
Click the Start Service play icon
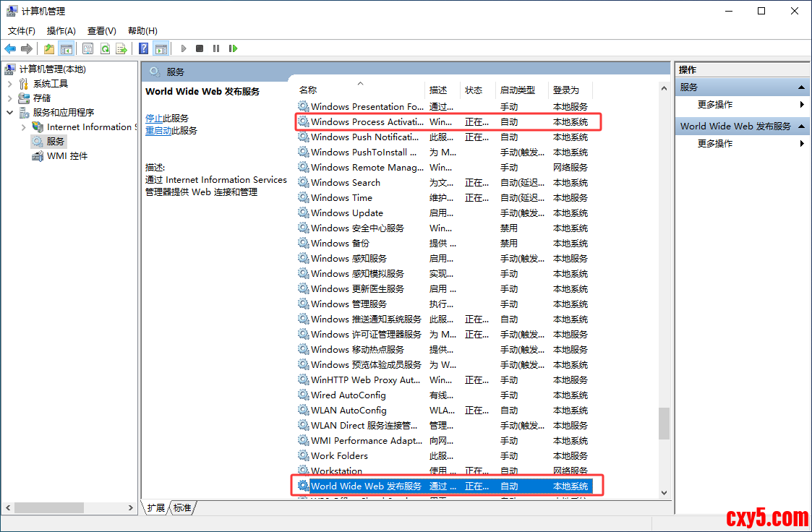(x=184, y=48)
